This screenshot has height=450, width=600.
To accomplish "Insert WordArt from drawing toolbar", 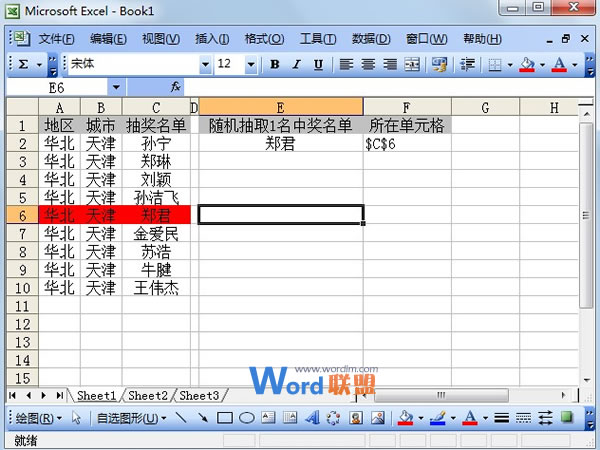I will pos(312,417).
